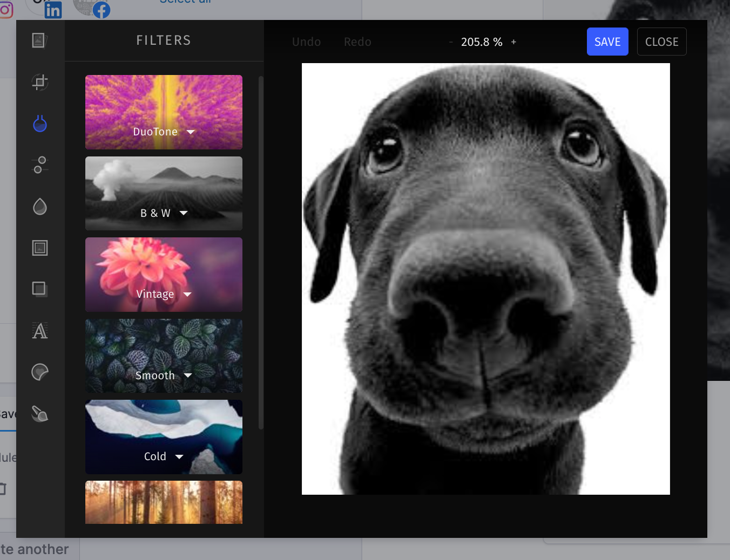Increase zoom with the plus control
730x560 pixels.
click(x=513, y=42)
